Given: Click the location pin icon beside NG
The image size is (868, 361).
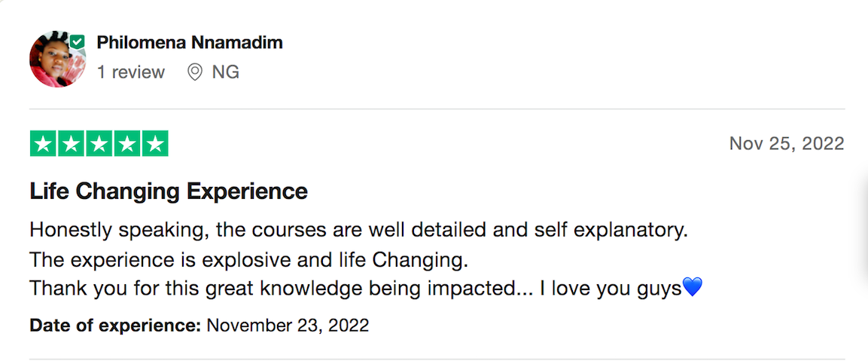Looking at the screenshot, I should click(x=195, y=72).
